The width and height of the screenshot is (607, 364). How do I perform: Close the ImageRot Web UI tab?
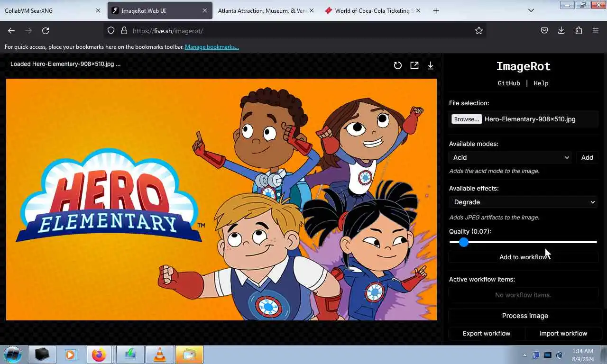pos(205,10)
